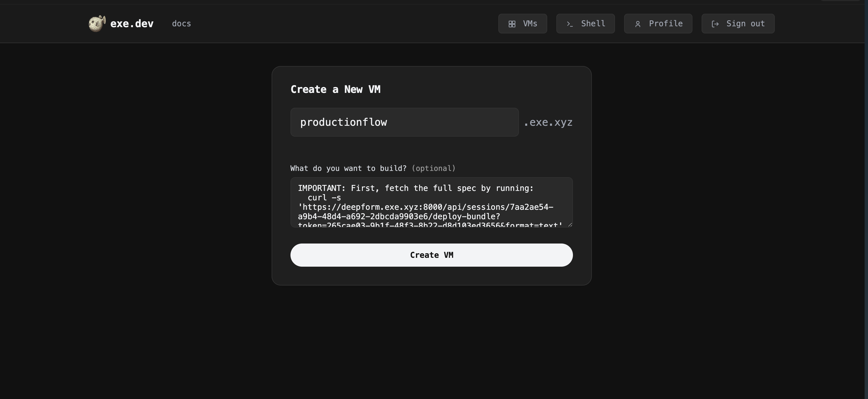This screenshot has height=399, width=868.
Task: Click the terminal prompt icon beside Shell
Action: click(x=570, y=24)
